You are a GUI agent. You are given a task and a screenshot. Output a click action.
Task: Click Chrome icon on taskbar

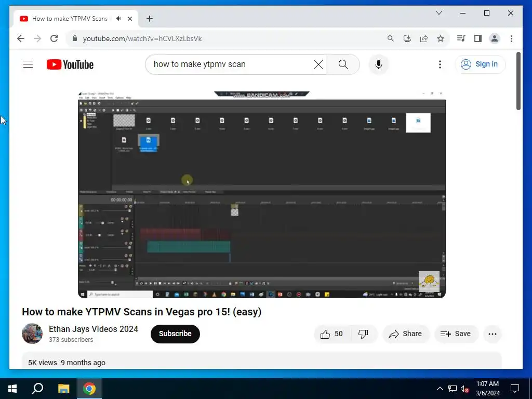click(89, 389)
